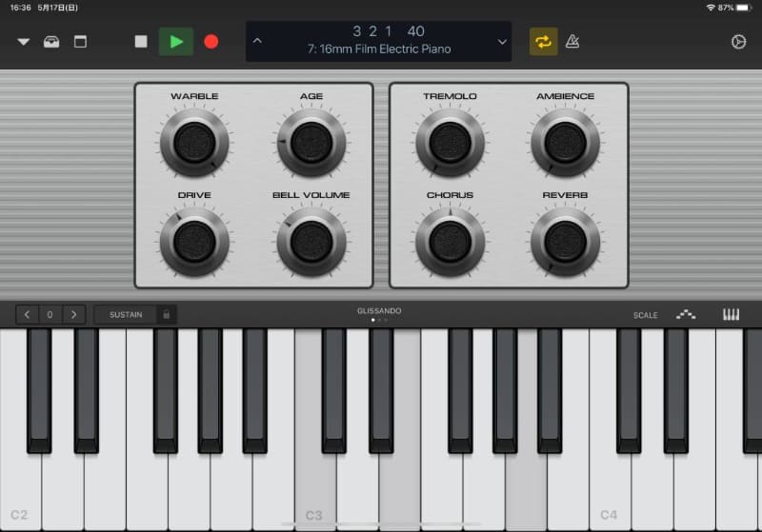Select the 16mm Film Electric Piano display
Viewport: 762px width, 532px height.
click(379, 41)
